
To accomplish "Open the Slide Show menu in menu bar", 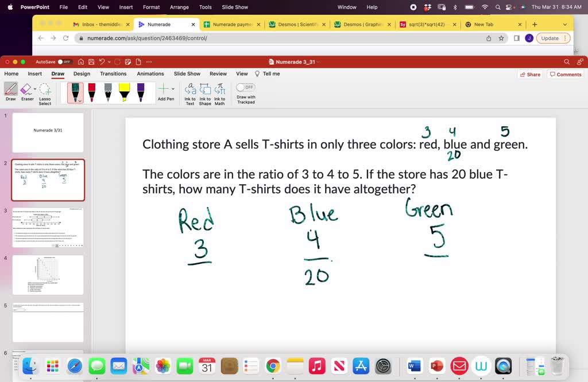I will click(x=233, y=7).
